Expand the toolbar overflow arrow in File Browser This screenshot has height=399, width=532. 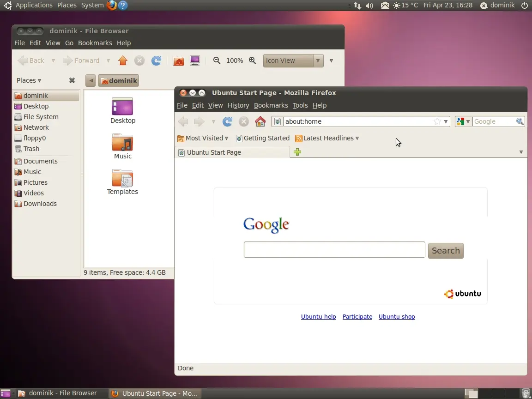click(331, 61)
